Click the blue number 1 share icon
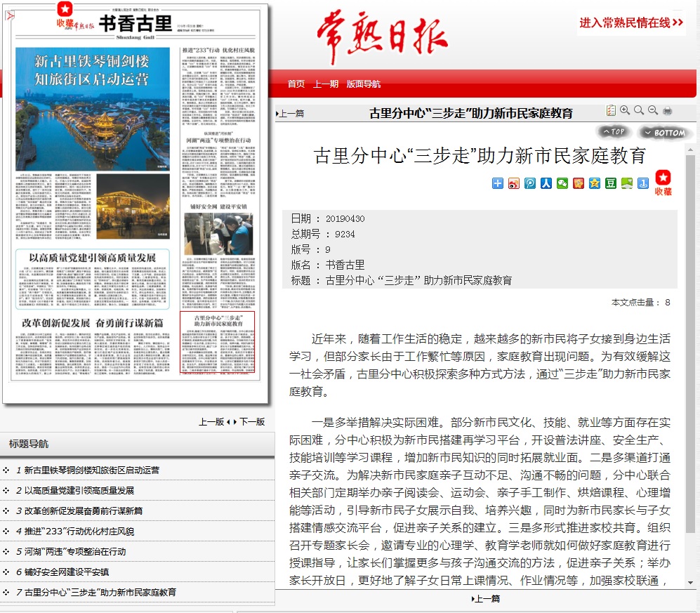The width and height of the screenshot is (700, 613). (x=643, y=183)
